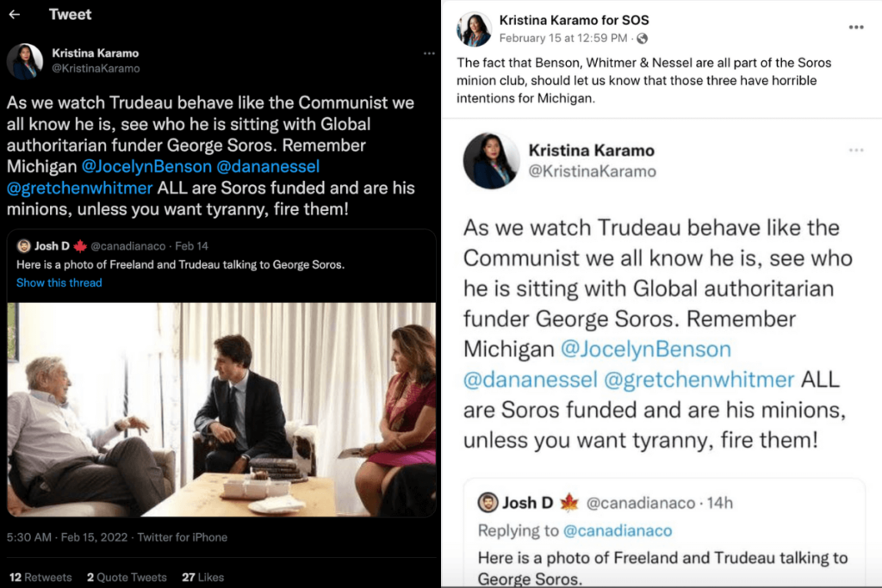The height and width of the screenshot is (588, 882).
Task: Open the Soros and Trudeau meeting photo
Action: 221,408
